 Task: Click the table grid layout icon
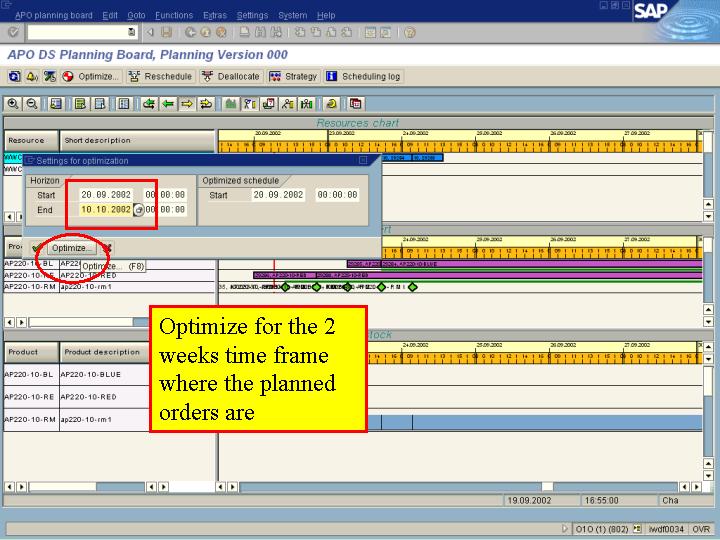click(124, 104)
